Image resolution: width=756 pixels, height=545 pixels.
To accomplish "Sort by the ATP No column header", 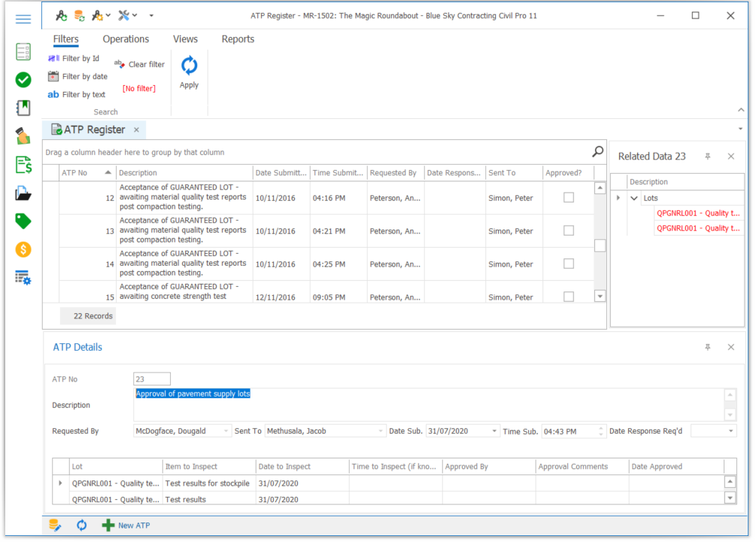I will pos(87,172).
